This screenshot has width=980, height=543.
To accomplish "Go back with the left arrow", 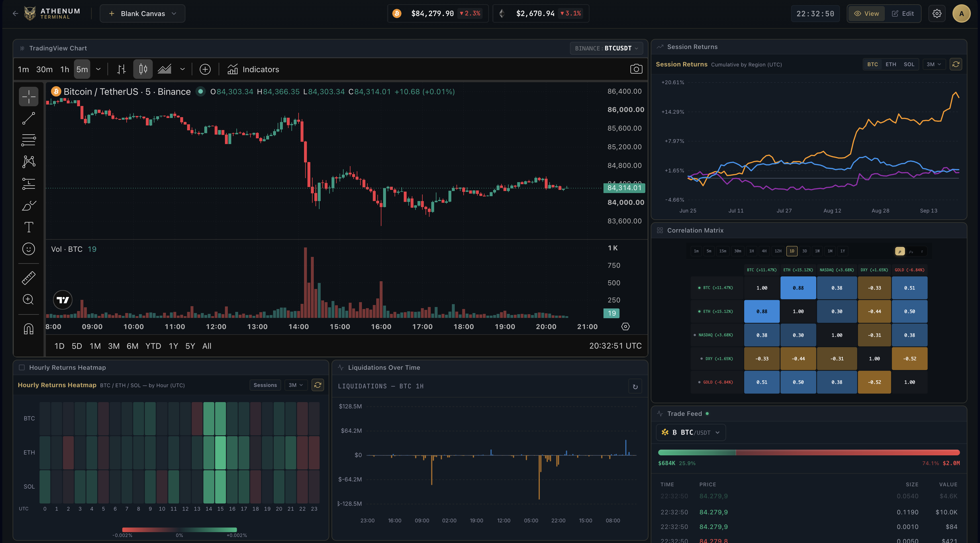I will [x=15, y=14].
